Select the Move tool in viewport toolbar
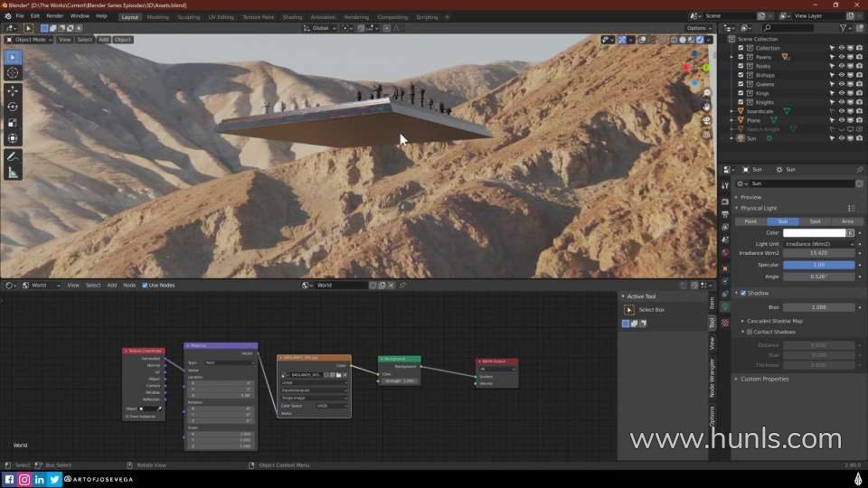 click(x=13, y=90)
